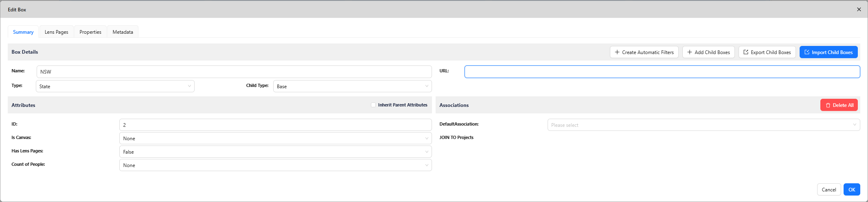This screenshot has width=868, height=202.
Task: Click the ID field containing 2
Action: pos(276,125)
